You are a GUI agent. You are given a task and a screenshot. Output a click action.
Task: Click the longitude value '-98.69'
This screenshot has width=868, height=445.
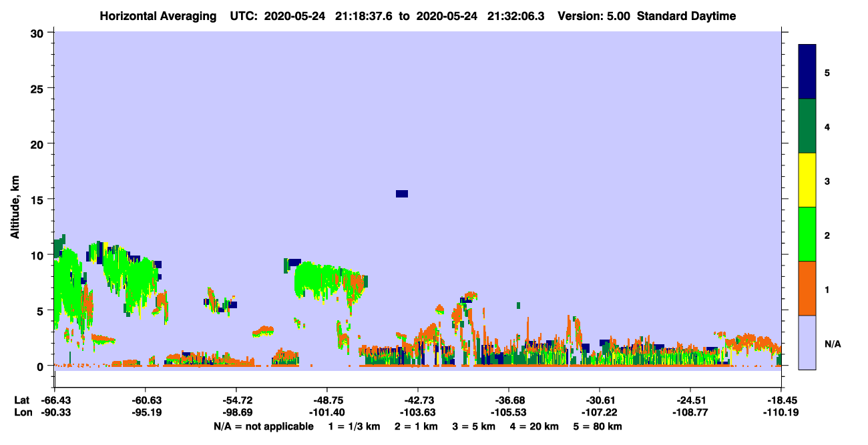click(x=236, y=413)
